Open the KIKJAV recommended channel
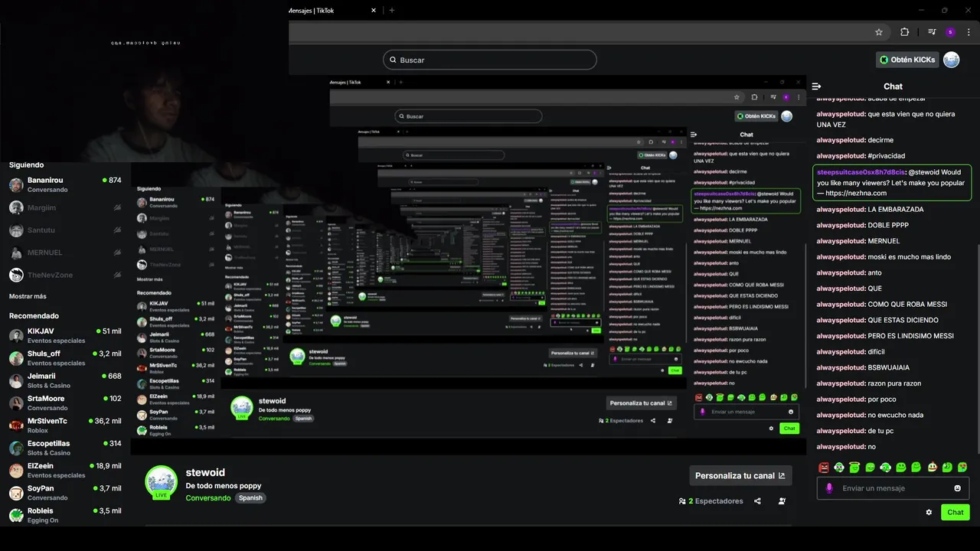980x551 pixels. tap(65, 335)
